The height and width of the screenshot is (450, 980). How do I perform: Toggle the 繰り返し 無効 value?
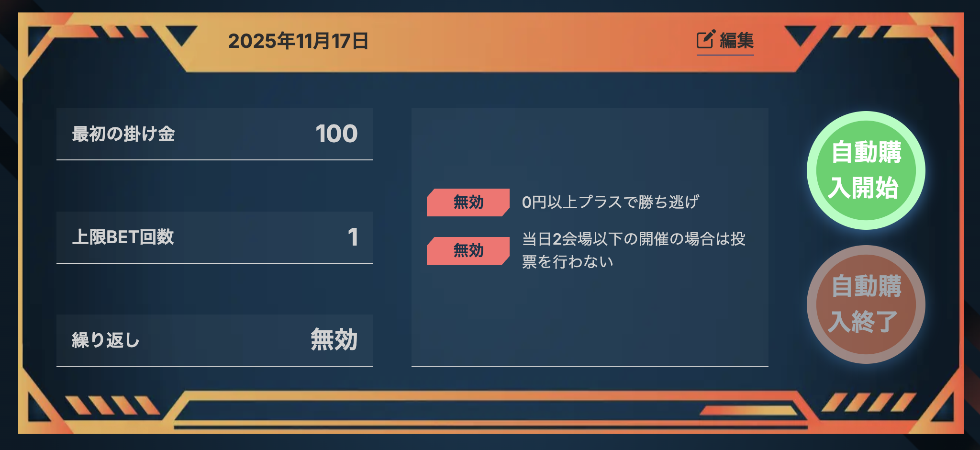point(334,340)
